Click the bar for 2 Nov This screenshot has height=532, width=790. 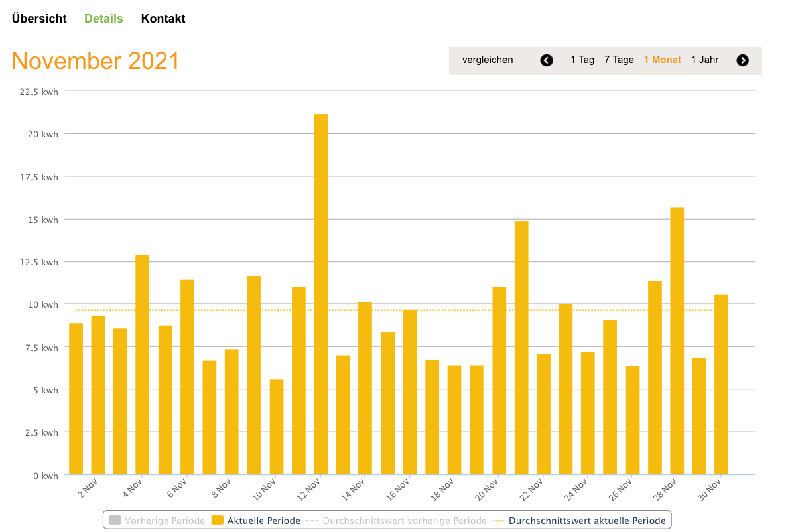98,395
